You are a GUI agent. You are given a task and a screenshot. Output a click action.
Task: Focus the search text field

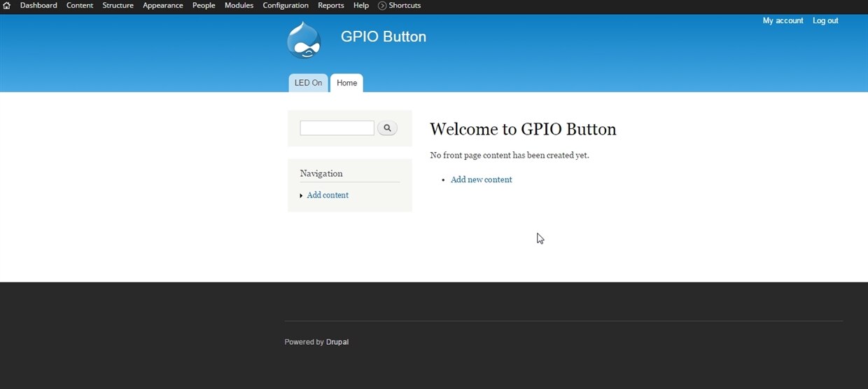(x=337, y=128)
